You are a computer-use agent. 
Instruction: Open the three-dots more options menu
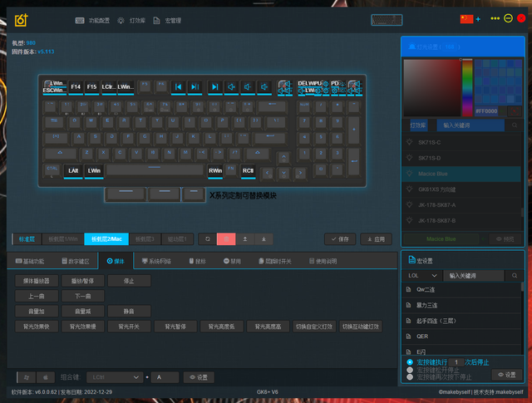point(495,18)
